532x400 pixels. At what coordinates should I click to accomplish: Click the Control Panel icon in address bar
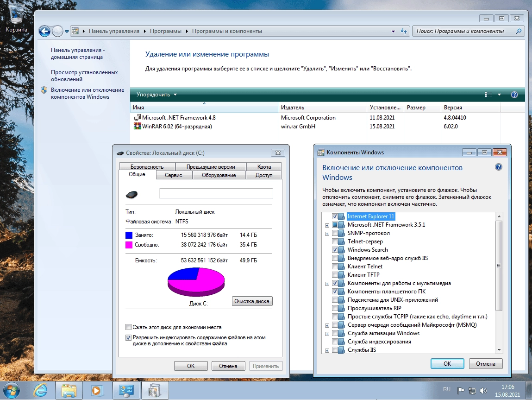tap(75, 31)
